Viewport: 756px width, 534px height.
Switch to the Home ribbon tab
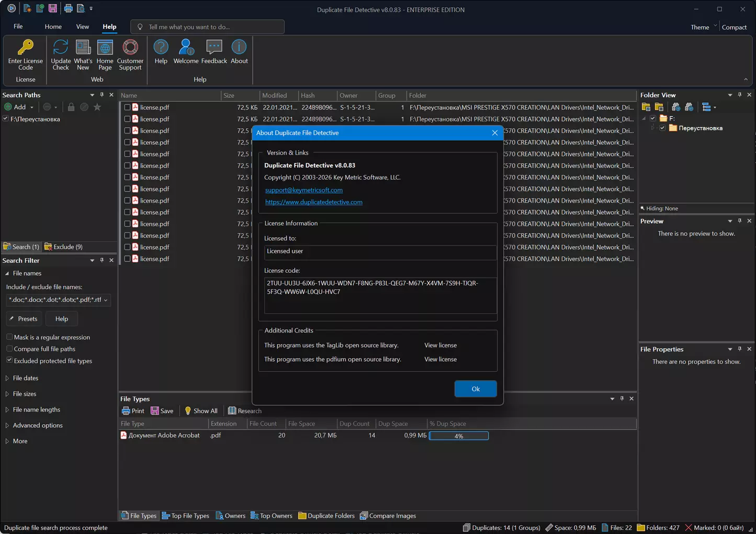point(53,27)
